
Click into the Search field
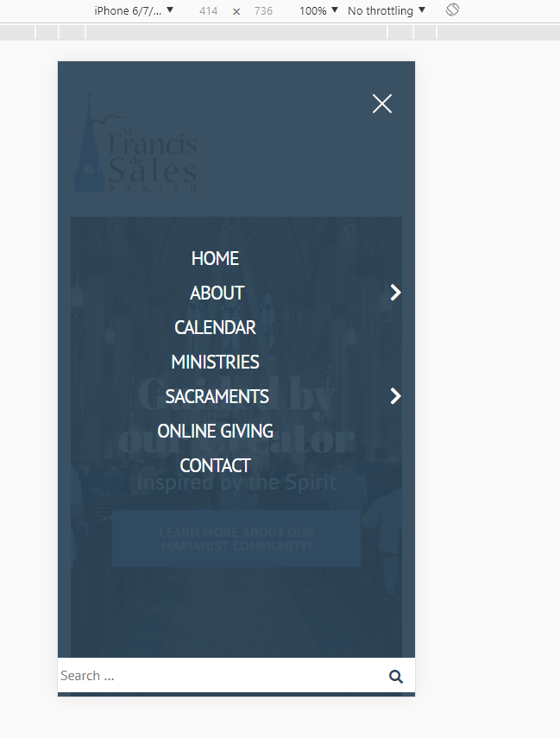point(221,675)
